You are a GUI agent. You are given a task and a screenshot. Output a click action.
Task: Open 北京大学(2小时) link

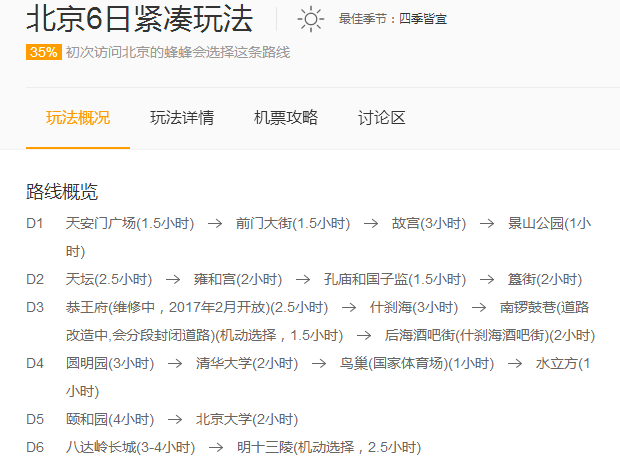click(247, 419)
